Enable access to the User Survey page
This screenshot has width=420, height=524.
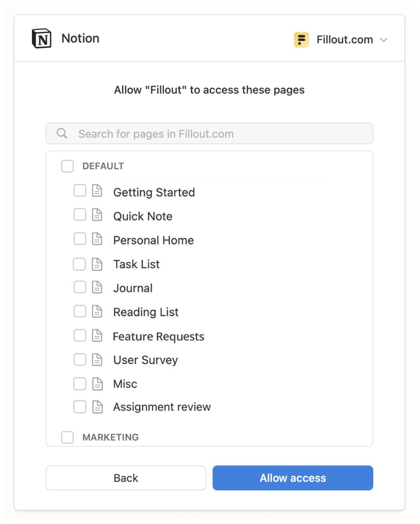pyautogui.click(x=80, y=359)
